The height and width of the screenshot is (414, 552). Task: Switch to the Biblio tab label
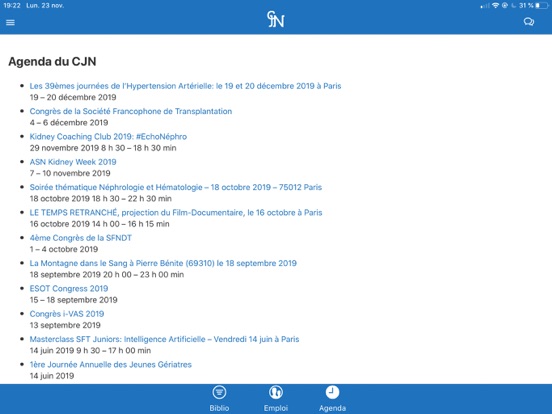pos(219,408)
